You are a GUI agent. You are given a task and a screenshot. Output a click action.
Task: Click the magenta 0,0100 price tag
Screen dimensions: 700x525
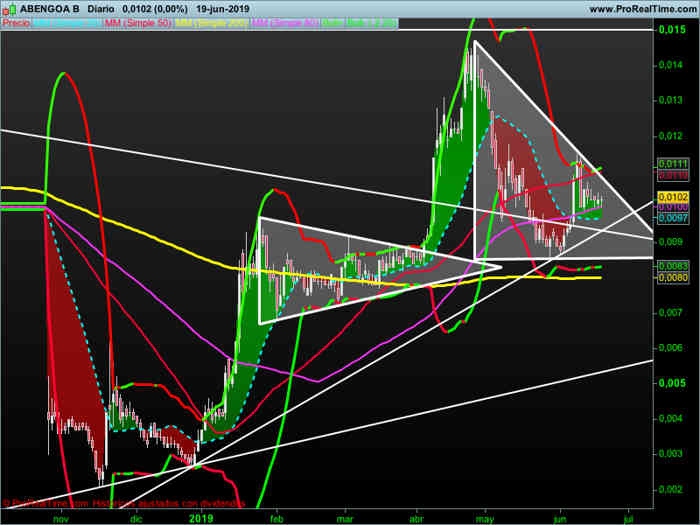click(673, 208)
